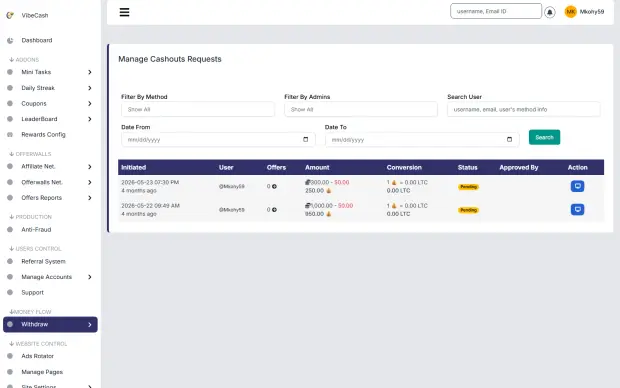Go to Dashboard in the sidebar

coord(37,40)
